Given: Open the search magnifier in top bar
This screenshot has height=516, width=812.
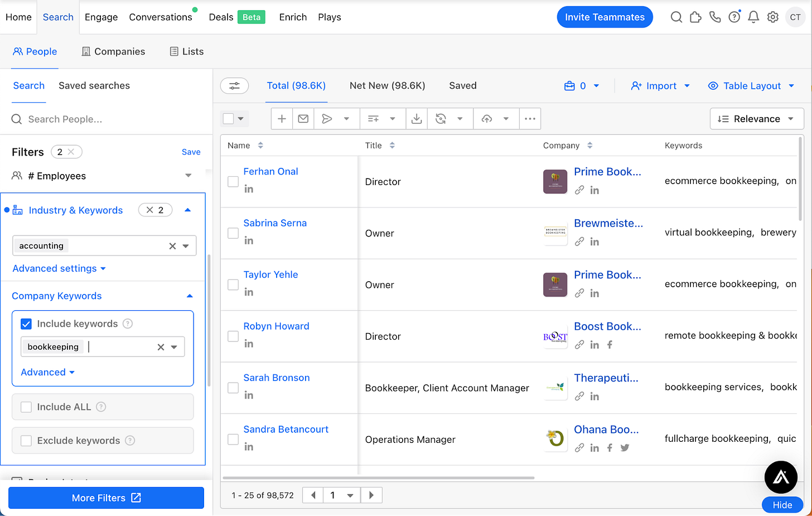Looking at the screenshot, I should 676,17.
